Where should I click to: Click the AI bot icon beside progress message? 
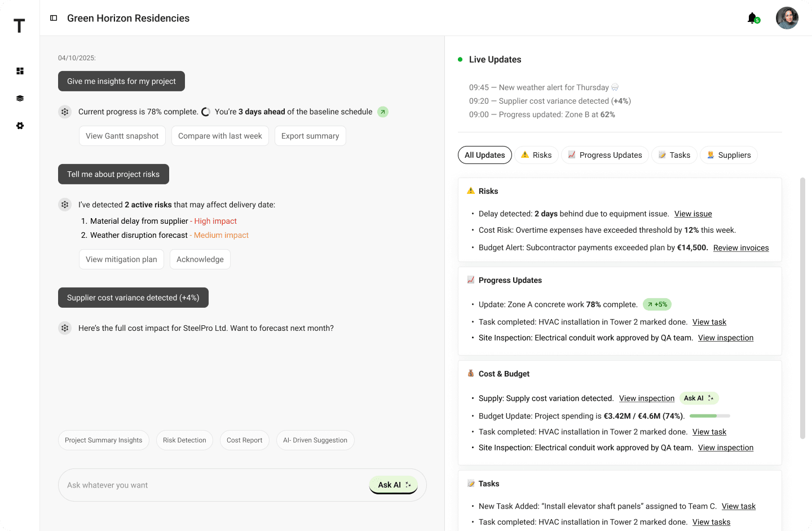[64, 112]
